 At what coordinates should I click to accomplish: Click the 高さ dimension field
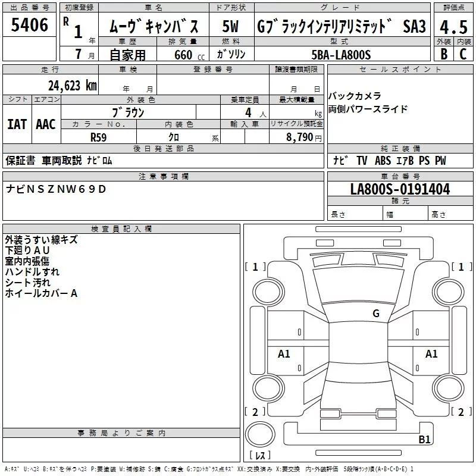tap(451, 214)
